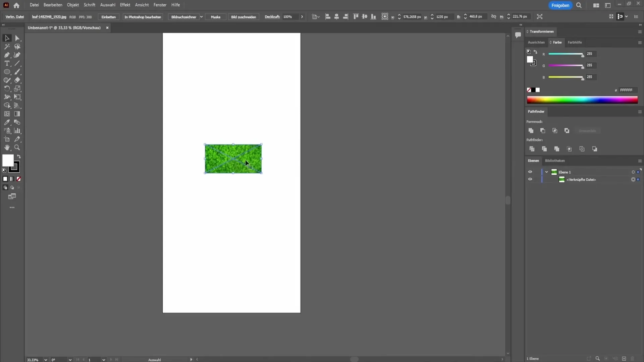This screenshot has height=362, width=644.
Task: Open the artboard number dropdown
Action: (104, 360)
